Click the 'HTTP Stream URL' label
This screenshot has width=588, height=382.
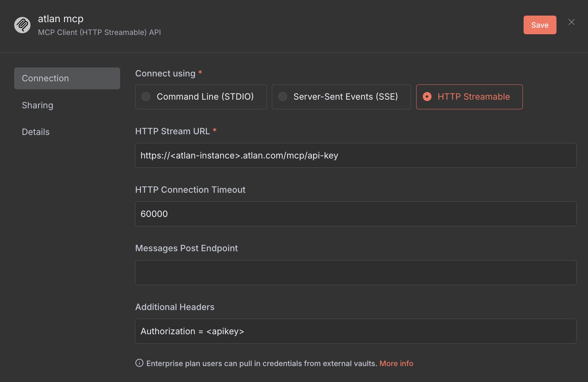(x=172, y=131)
